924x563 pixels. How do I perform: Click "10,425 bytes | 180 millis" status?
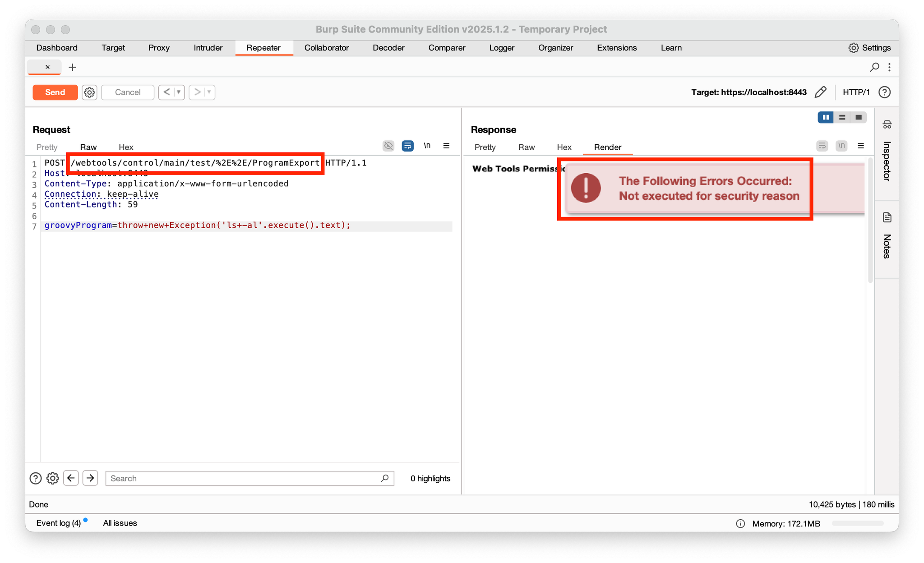(x=851, y=504)
